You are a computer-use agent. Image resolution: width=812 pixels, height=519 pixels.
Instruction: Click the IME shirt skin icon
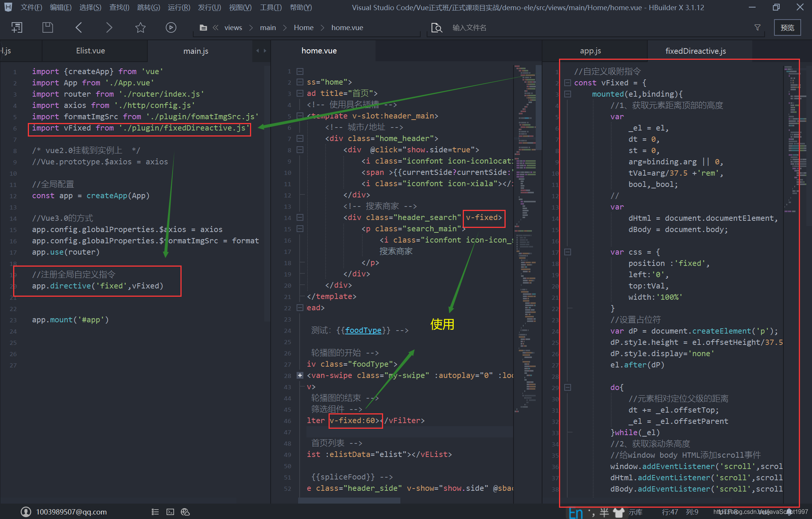[618, 512]
